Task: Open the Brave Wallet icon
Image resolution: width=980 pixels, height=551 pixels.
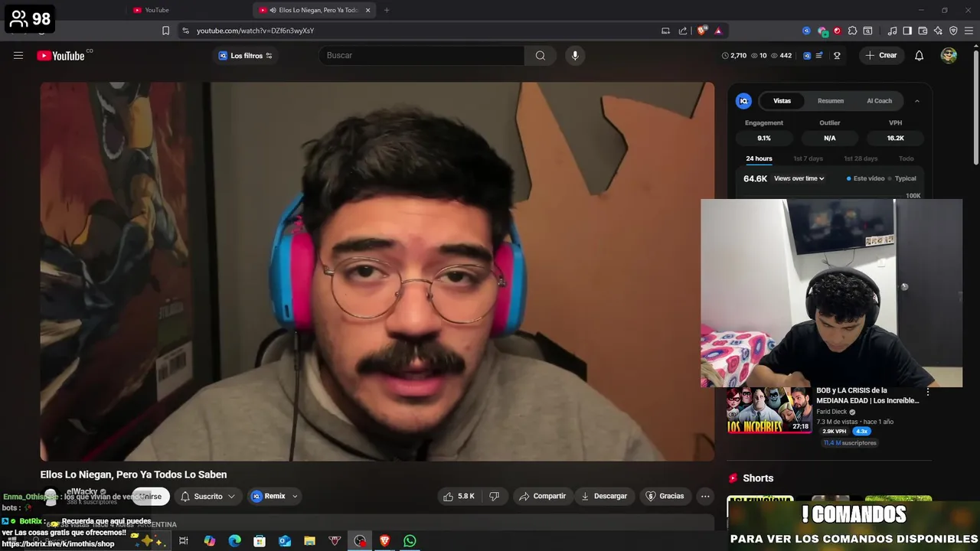Action: point(923,31)
